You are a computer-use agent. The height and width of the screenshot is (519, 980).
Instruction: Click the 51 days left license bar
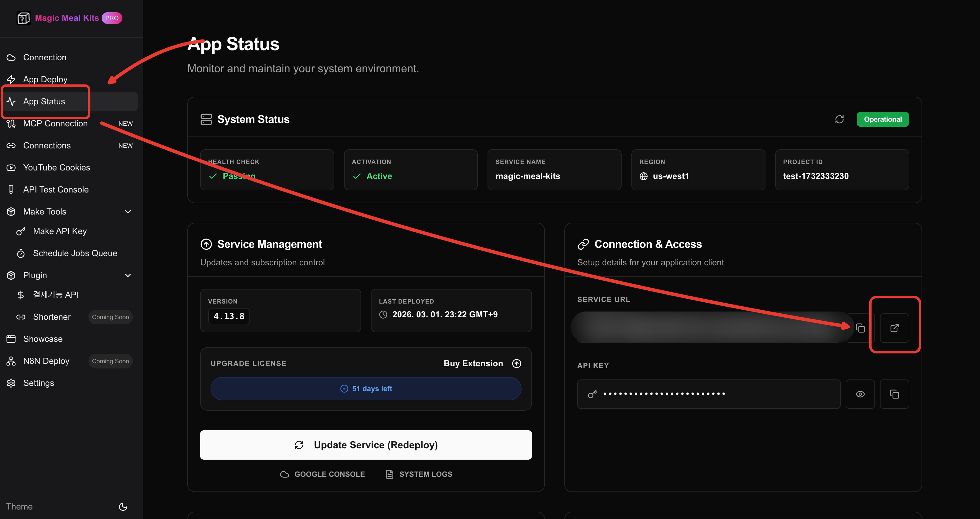click(x=366, y=389)
